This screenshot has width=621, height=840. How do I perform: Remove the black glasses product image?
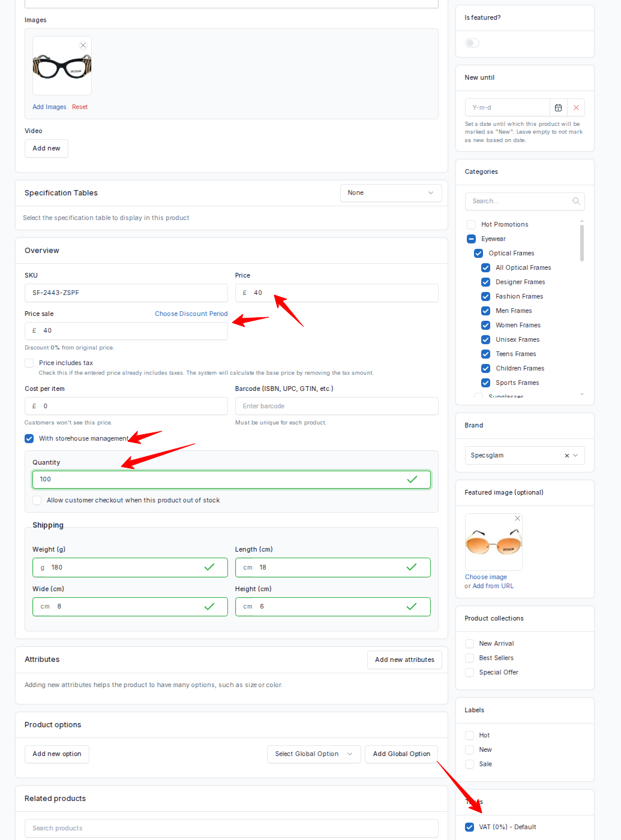[83, 46]
